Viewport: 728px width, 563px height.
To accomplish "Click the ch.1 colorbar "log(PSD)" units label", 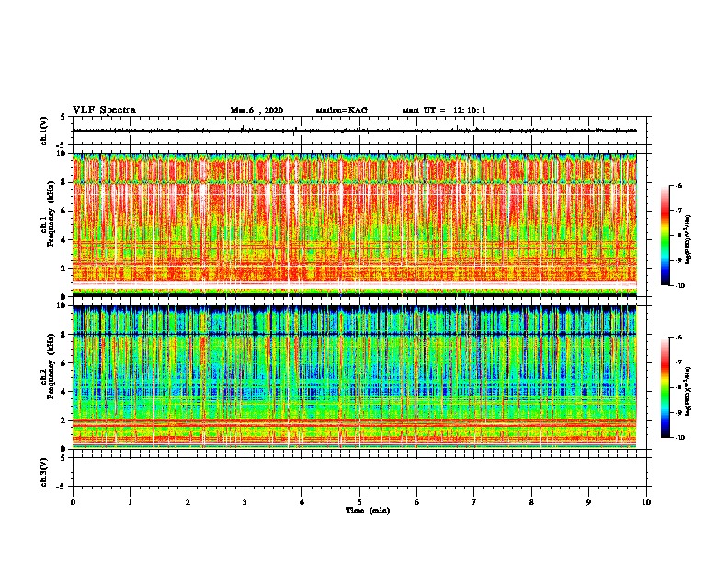I will pos(688,239).
